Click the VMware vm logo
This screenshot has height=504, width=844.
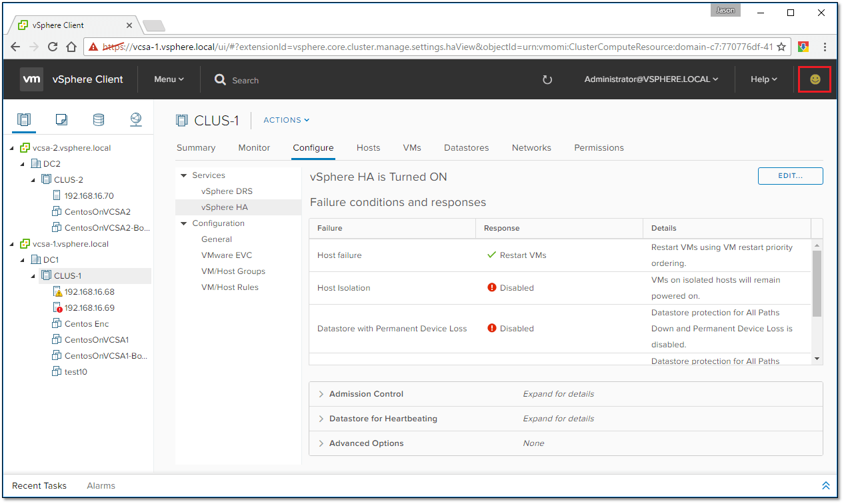[x=32, y=79]
